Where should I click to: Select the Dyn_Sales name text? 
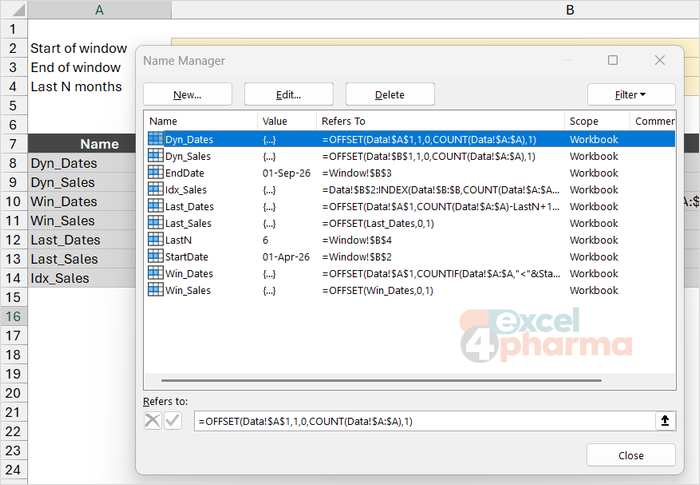188,156
